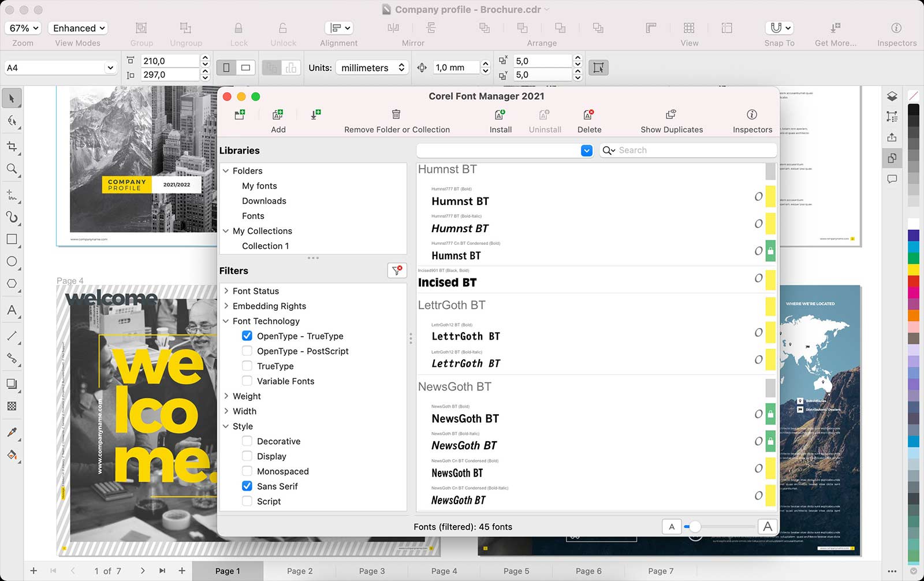
Task: Check the TrueType filter checkbox
Action: tap(247, 366)
